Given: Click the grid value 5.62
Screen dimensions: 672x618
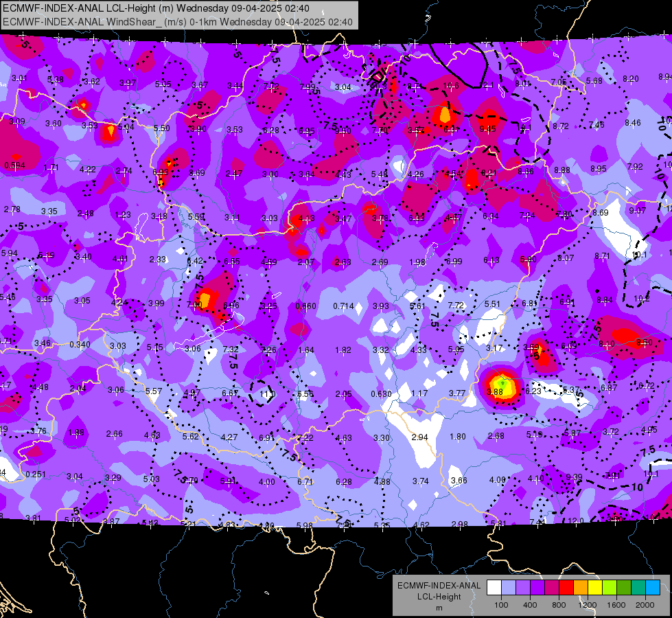Looking at the screenshot, I should [191, 436].
